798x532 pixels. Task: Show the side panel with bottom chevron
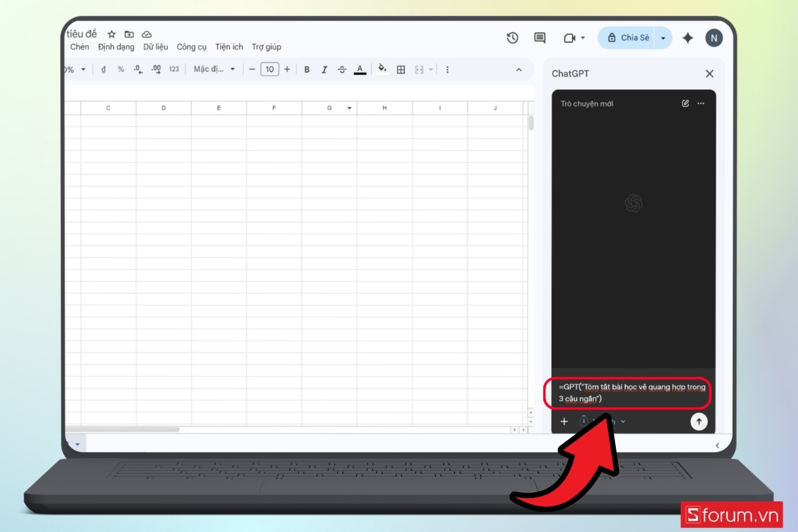[717, 446]
